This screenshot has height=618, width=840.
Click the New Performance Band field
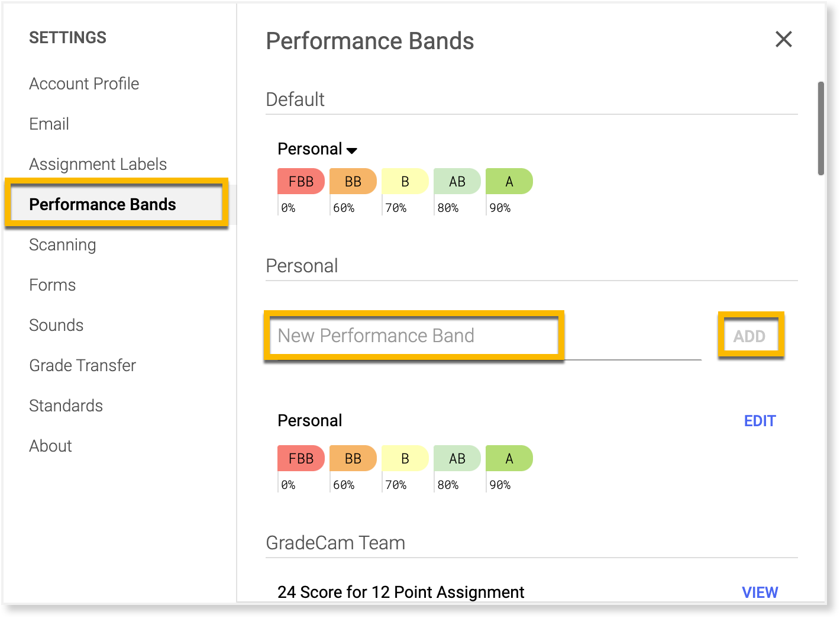click(x=414, y=336)
